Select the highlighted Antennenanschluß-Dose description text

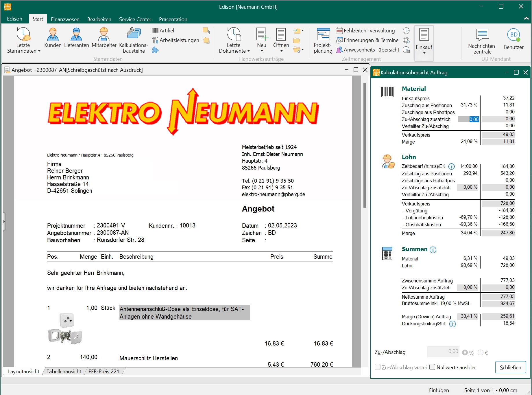[x=184, y=313]
